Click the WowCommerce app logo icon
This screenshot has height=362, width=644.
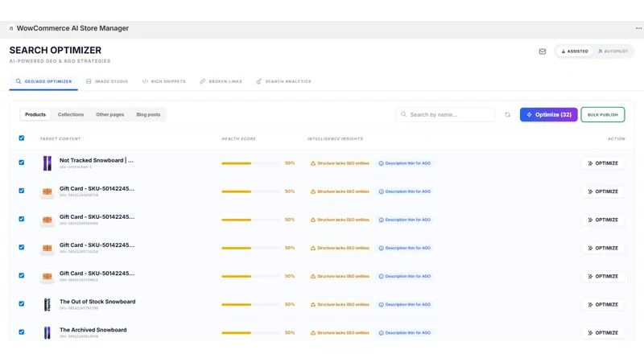click(11, 28)
